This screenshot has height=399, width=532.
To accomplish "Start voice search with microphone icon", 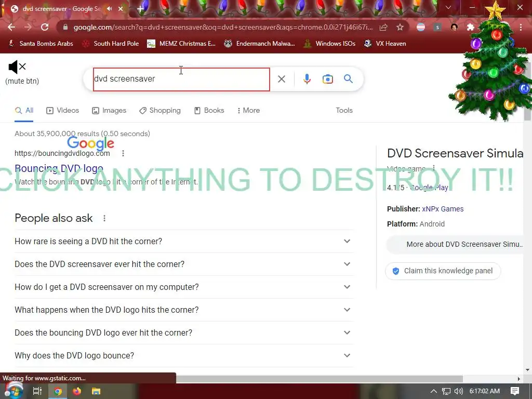I will click(307, 79).
